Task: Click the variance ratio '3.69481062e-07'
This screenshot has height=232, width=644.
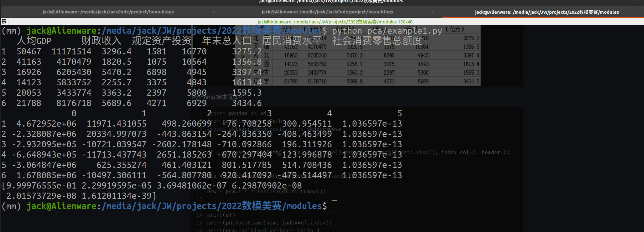Action: point(192,185)
